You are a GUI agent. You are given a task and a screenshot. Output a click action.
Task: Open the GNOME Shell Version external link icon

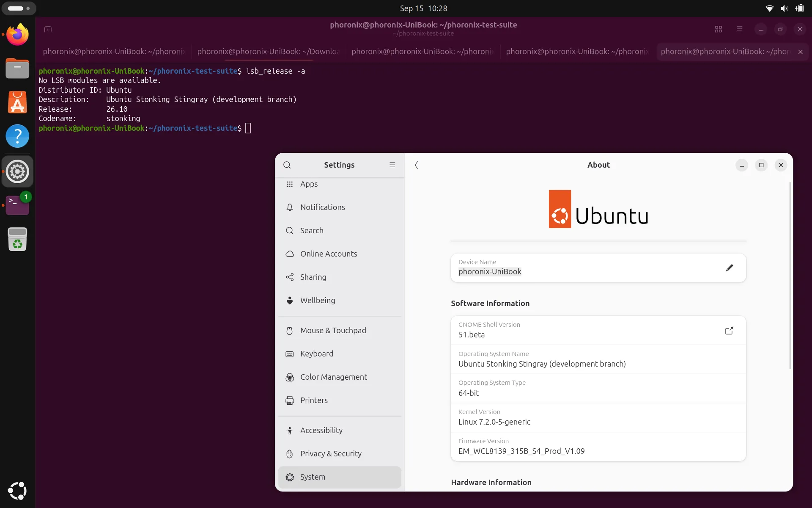[729, 331]
